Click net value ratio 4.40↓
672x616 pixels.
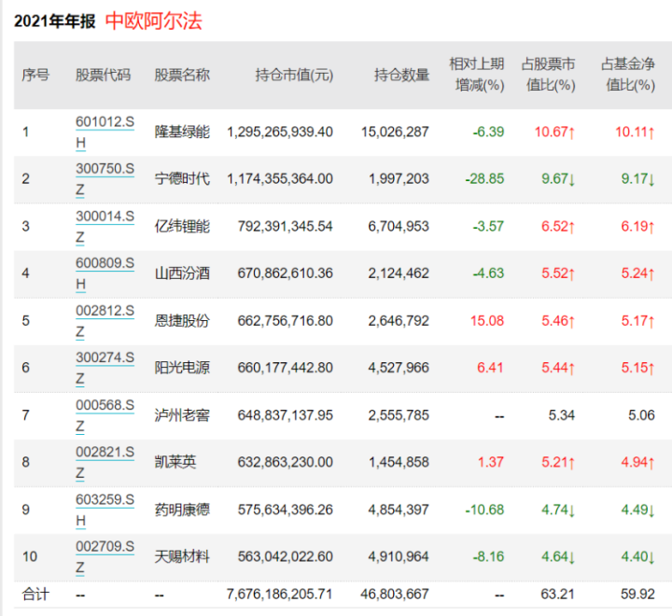(638, 556)
